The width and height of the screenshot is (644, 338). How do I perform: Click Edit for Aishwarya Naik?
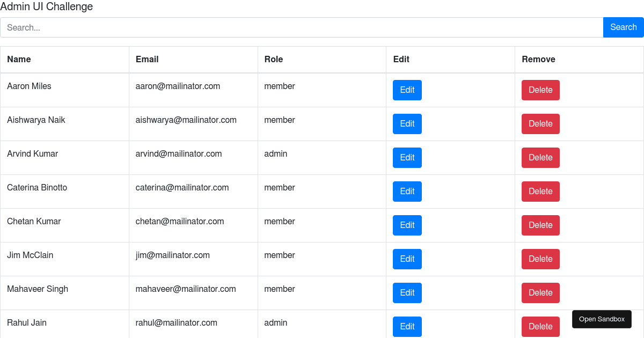pyautogui.click(x=407, y=123)
